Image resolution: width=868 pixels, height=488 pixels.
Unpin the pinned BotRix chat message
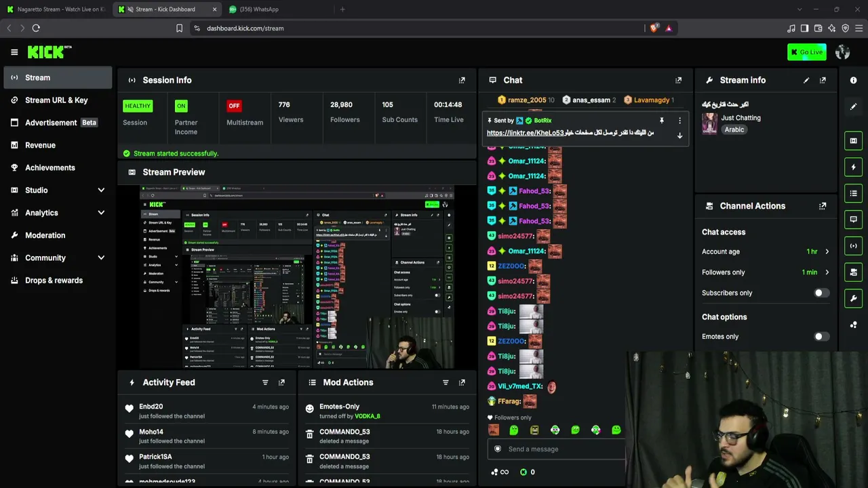tap(662, 121)
